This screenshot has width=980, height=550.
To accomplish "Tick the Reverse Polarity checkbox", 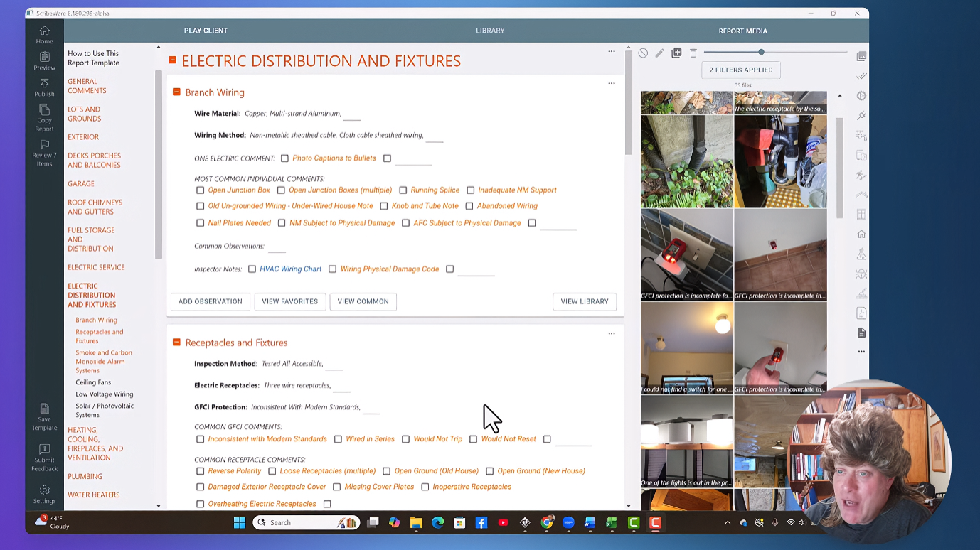I will [200, 471].
